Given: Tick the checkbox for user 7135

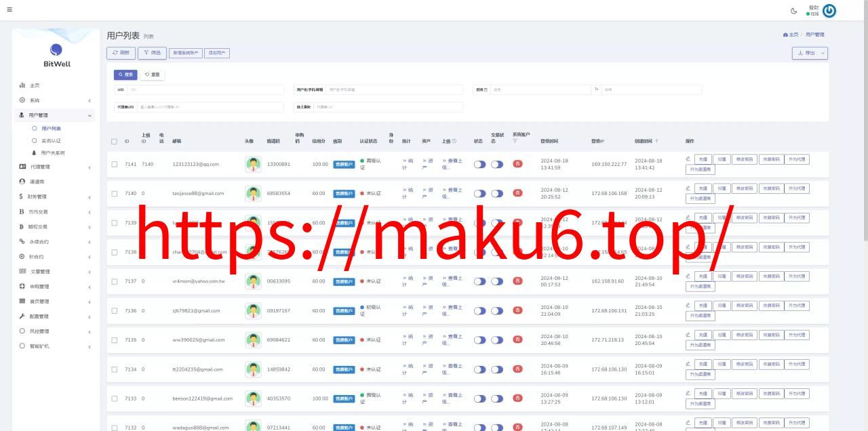Looking at the screenshot, I should [114, 340].
